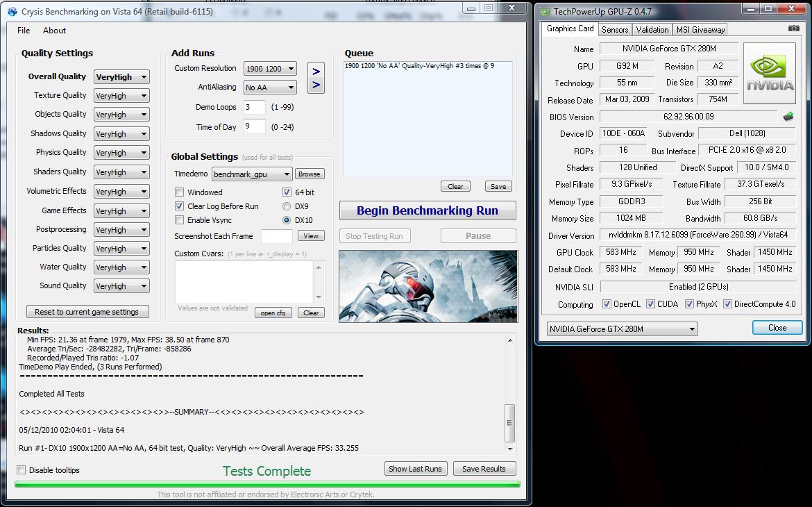Image resolution: width=812 pixels, height=507 pixels.
Task: Click the BIOS save chip icon
Action: (x=788, y=117)
